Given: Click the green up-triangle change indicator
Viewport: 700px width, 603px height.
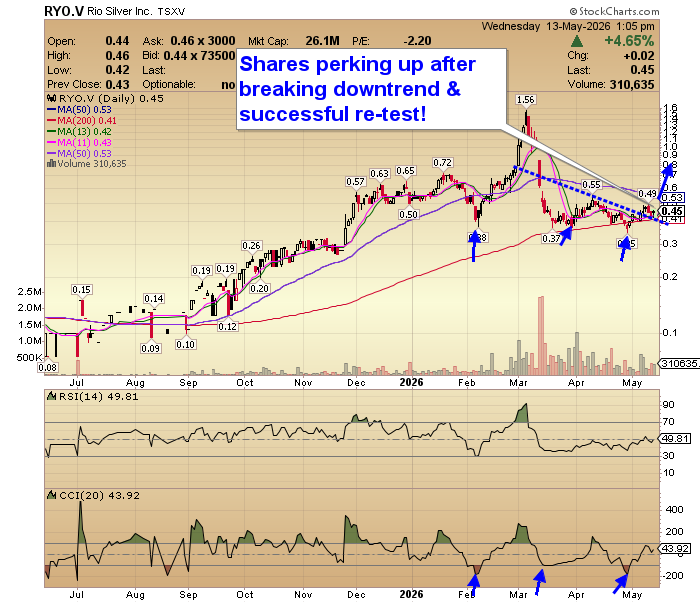Looking at the screenshot, I should (x=577, y=42).
